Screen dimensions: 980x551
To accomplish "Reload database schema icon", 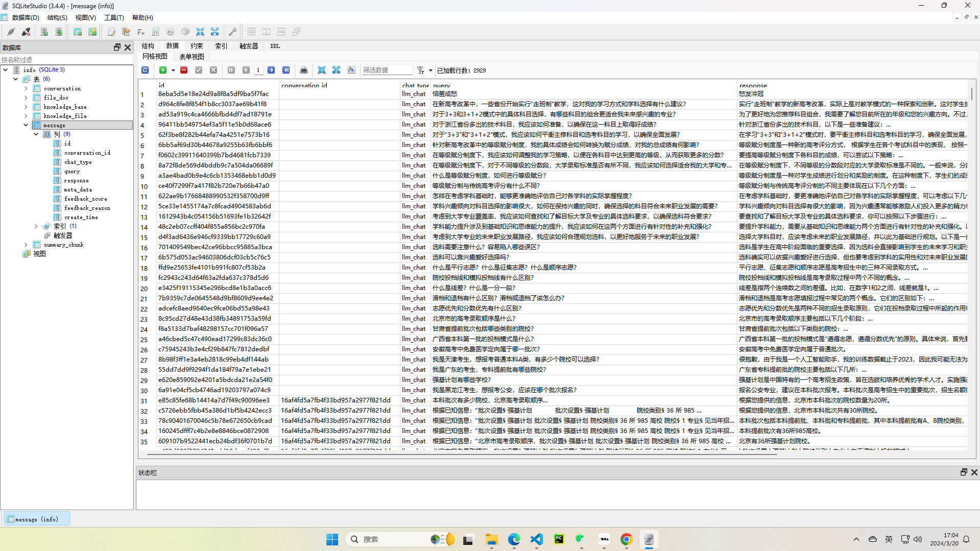I will [59, 32].
